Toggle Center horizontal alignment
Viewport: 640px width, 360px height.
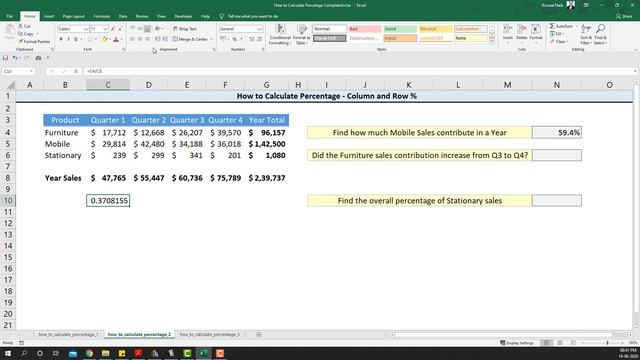click(140, 39)
